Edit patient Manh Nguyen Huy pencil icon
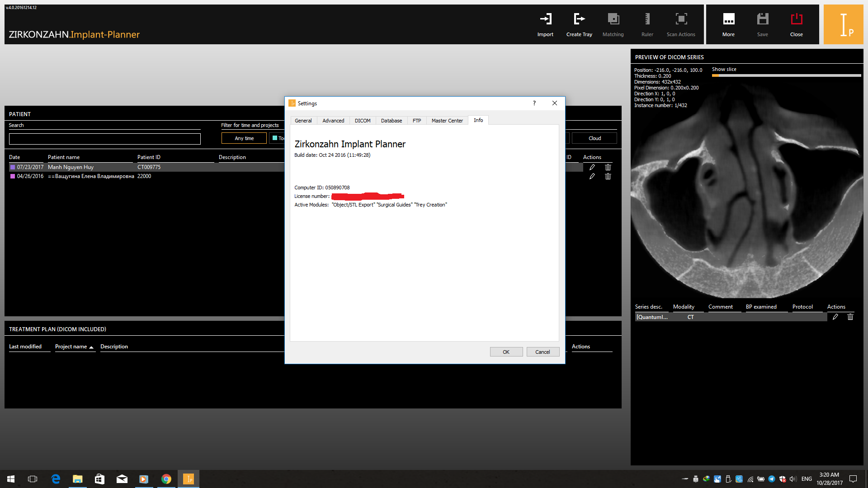This screenshot has width=868, height=488. tap(592, 167)
